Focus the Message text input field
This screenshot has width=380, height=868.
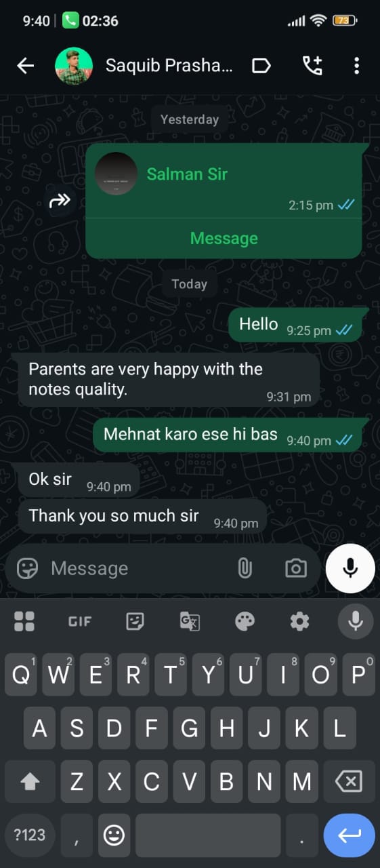[139, 568]
